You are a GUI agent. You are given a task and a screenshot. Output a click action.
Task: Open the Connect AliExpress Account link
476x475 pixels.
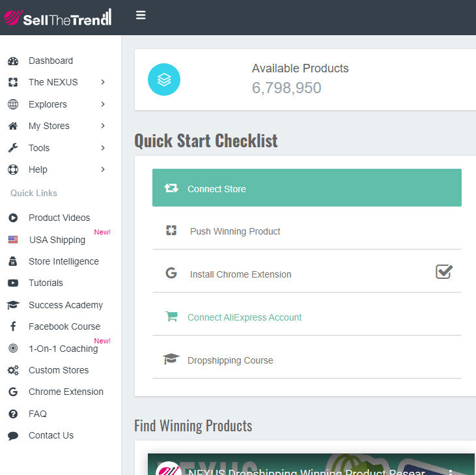[244, 317]
